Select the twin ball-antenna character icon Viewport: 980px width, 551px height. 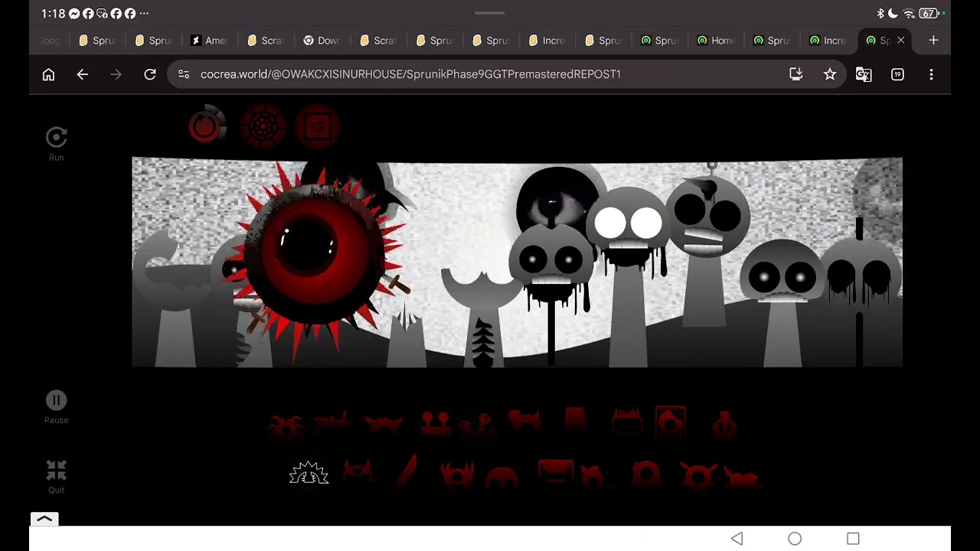pos(435,424)
